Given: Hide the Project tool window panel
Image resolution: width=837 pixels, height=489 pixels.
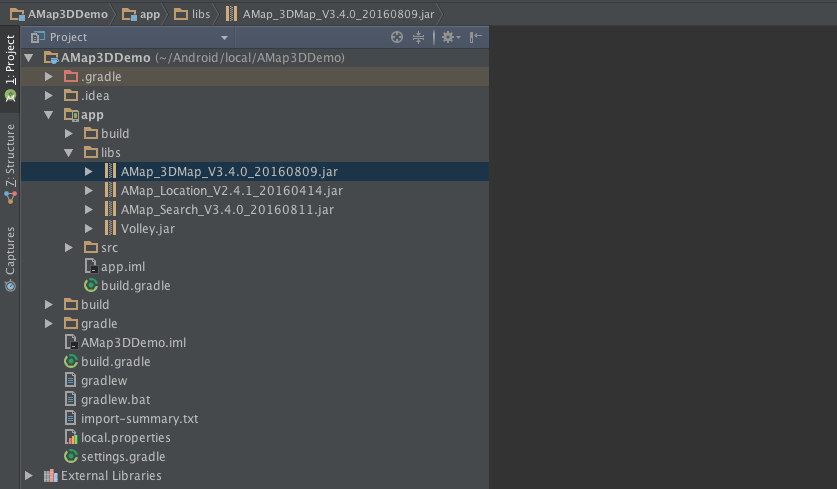Looking at the screenshot, I should click(x=476, y=37).
